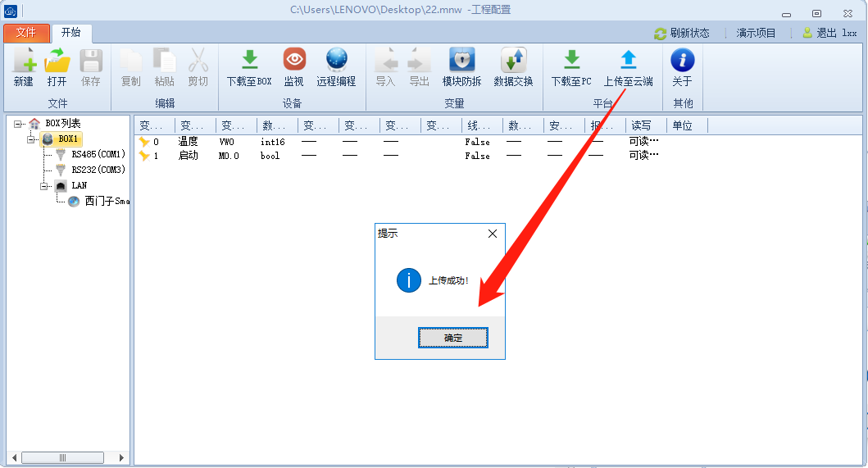
Task: Collapse the LAN tree node expander
Action: tap(45, 186)
